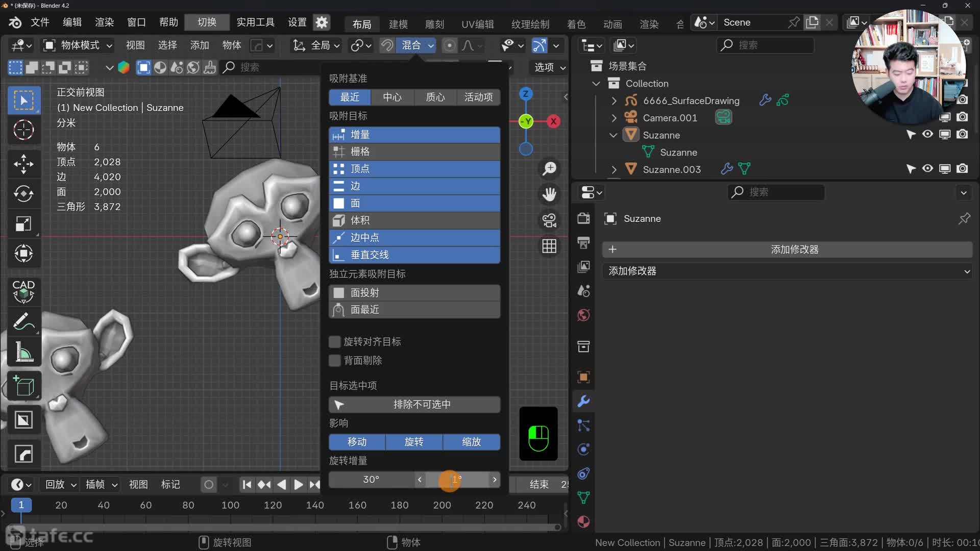The image size is (980, 551).
Task: Switch to the 建模 workspace tab
Action: click(398, 24)
